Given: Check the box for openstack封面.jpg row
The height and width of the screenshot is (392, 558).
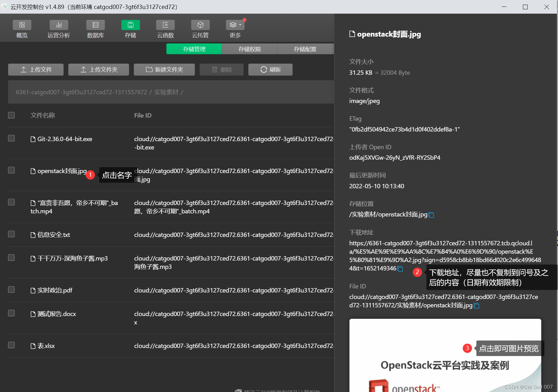Looking at the screenshot, I should pos(11,170).
